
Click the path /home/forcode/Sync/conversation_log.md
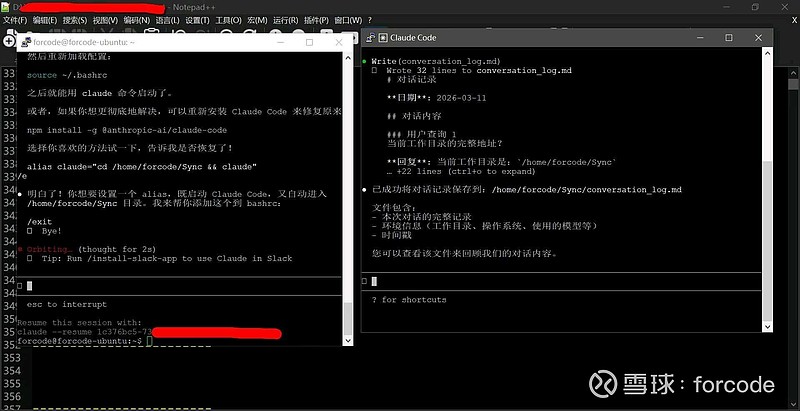[x=587, y=190]
